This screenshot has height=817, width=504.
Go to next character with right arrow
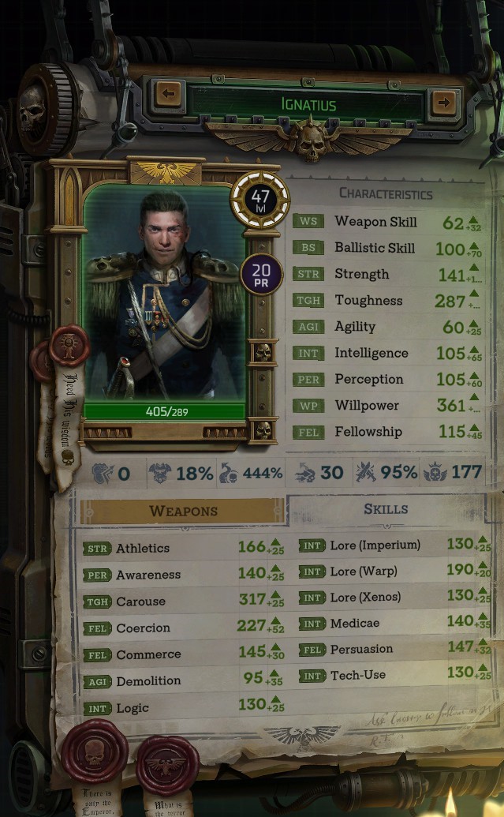click(x=443, y=102)
